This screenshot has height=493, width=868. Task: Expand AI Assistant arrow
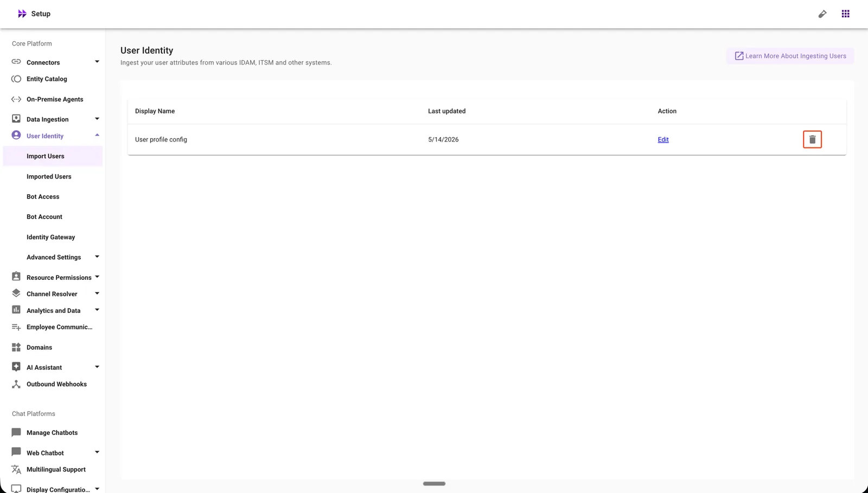coord(97,367)
